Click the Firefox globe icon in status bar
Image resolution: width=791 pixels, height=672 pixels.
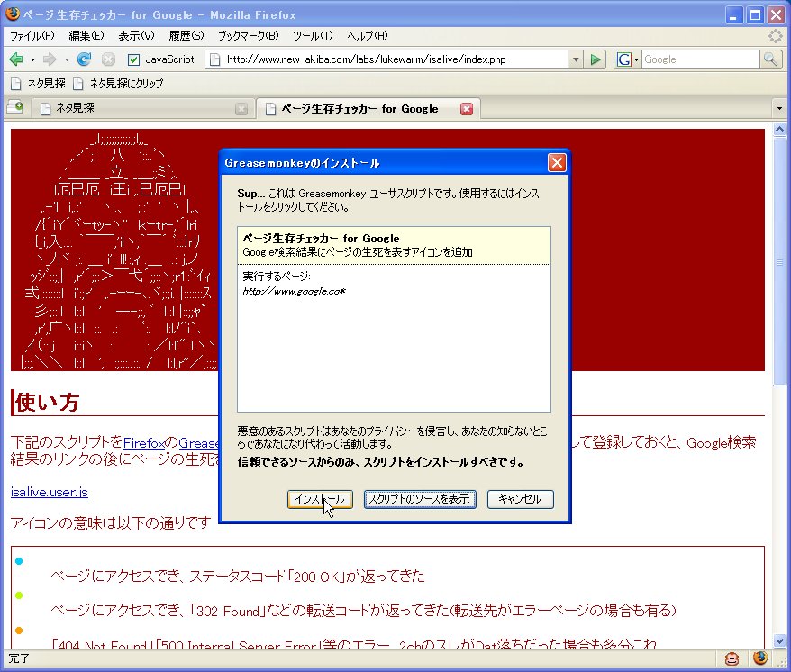(760, 658)
